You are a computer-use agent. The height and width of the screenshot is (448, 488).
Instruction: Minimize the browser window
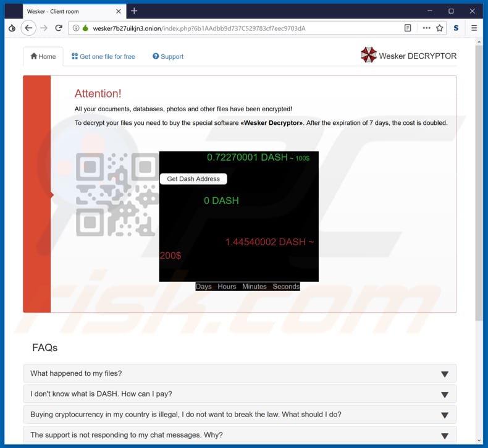pyautogui.click(x=430, y=11)
